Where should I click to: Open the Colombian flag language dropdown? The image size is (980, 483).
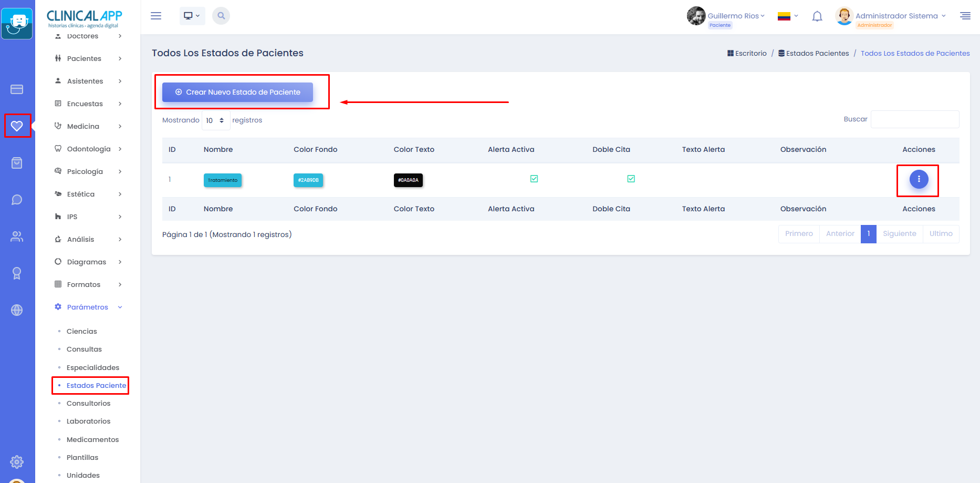(x=788, y=16)
